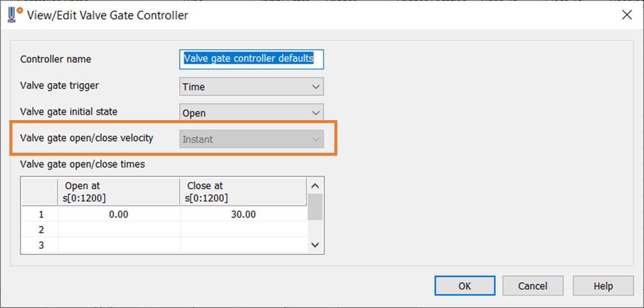Image resolution: width=644 pixels, height=308 pixels.
Task: Click the empty Open at cell in row 3
Action: point(119,245)
